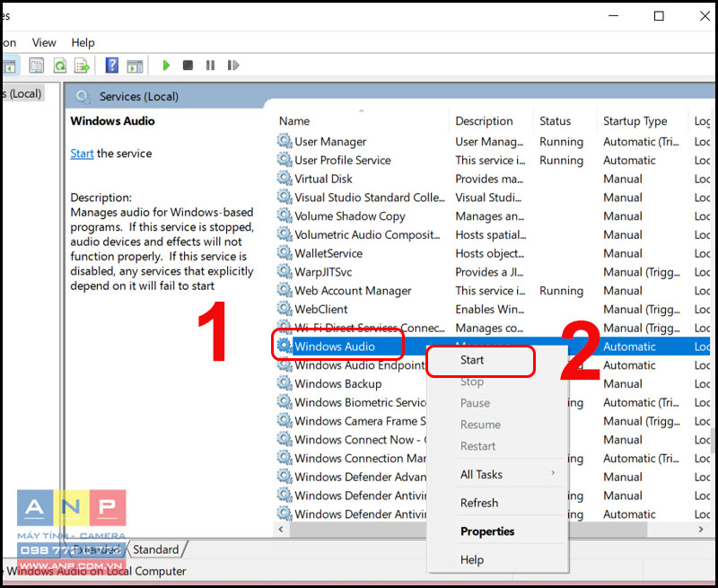This screenshot has height=588, width=718.
Task: Start the service with the green play icon
Action: pyautogui.click(x=166, y=66)
